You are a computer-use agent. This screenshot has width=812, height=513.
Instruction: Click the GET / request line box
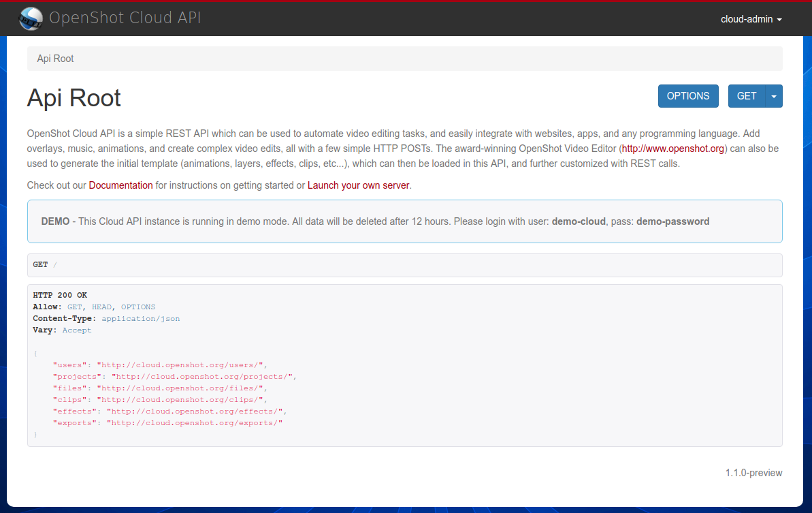pyautogui.click(x=404, y=265)
